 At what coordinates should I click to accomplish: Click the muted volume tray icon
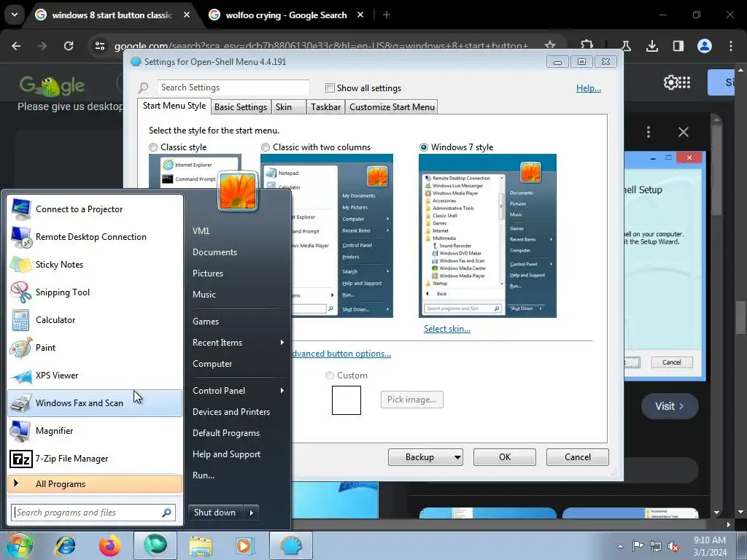point(673,547)
